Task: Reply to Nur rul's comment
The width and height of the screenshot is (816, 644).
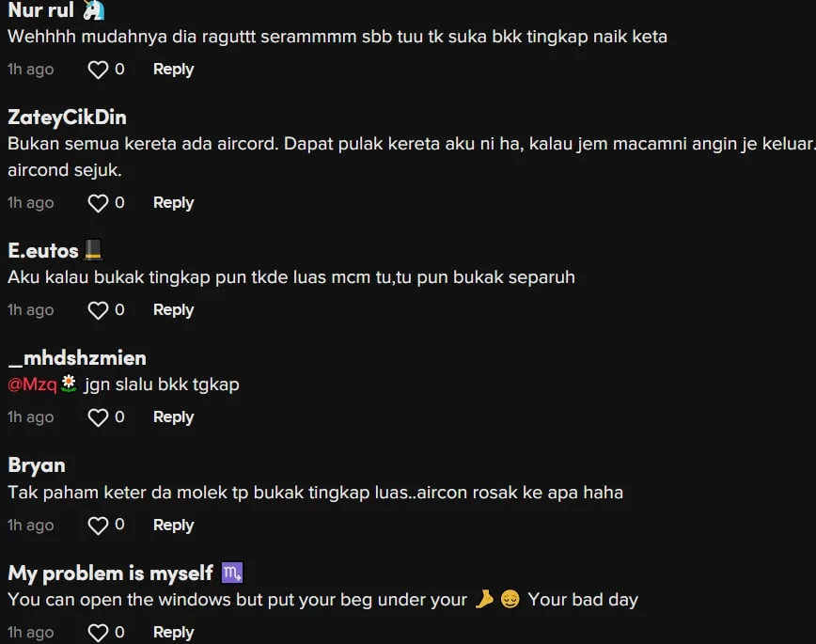Action: pos(173,70)
